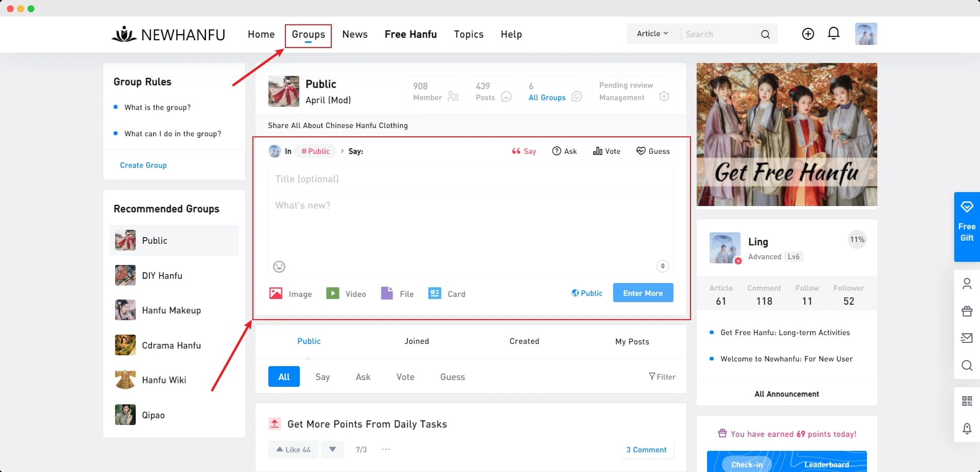The image size is (980, 472).
Task: Open the emoji picker smiley icon
Action: (279, 266)
